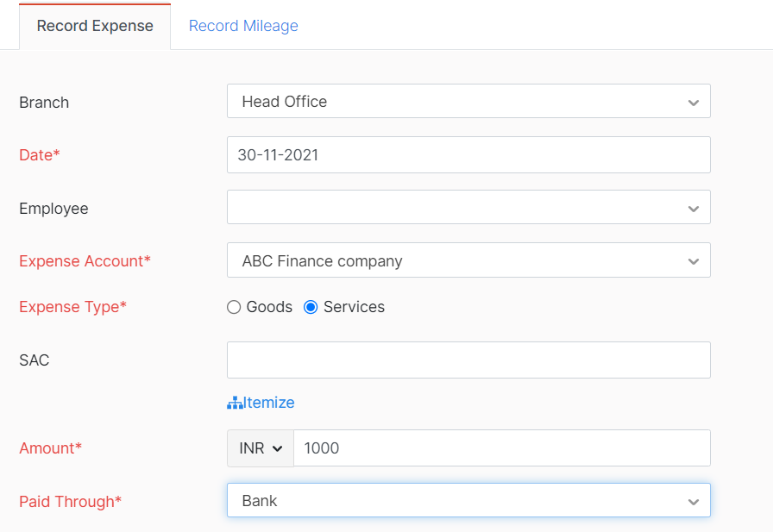Click the hierarchy icon beside Itemize

(234, 403)
